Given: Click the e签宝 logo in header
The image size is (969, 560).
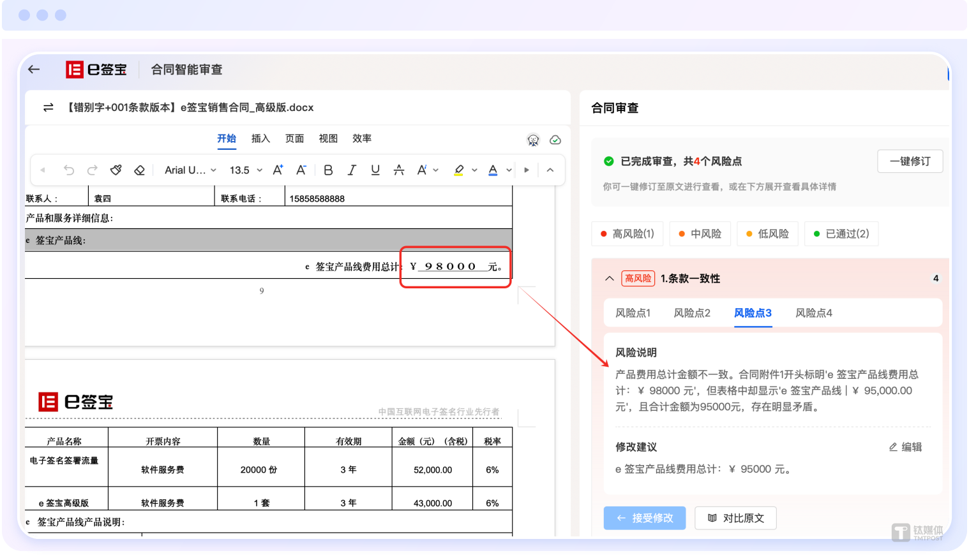Looking at the screenshot, I should [x=96, y=70].
